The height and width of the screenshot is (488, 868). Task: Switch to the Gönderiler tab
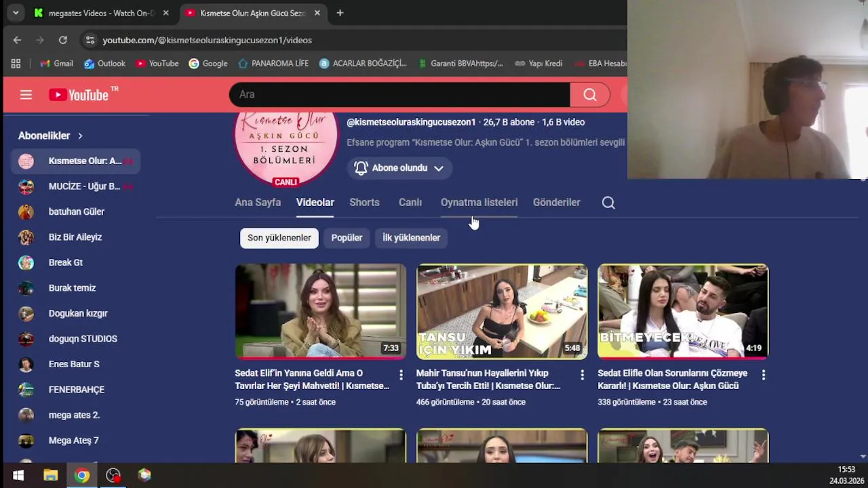[556, 203]
